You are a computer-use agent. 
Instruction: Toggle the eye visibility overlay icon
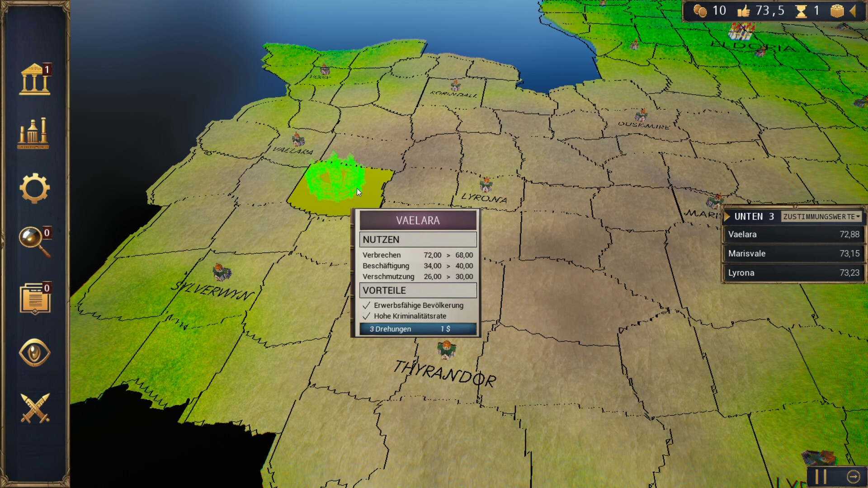pyautogui.click(x=34, y=352)
